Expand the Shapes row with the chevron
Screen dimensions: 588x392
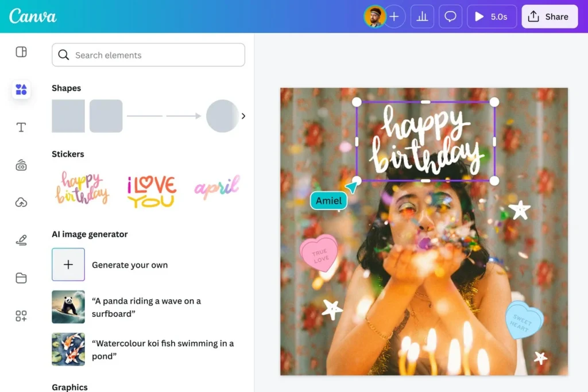243,115
